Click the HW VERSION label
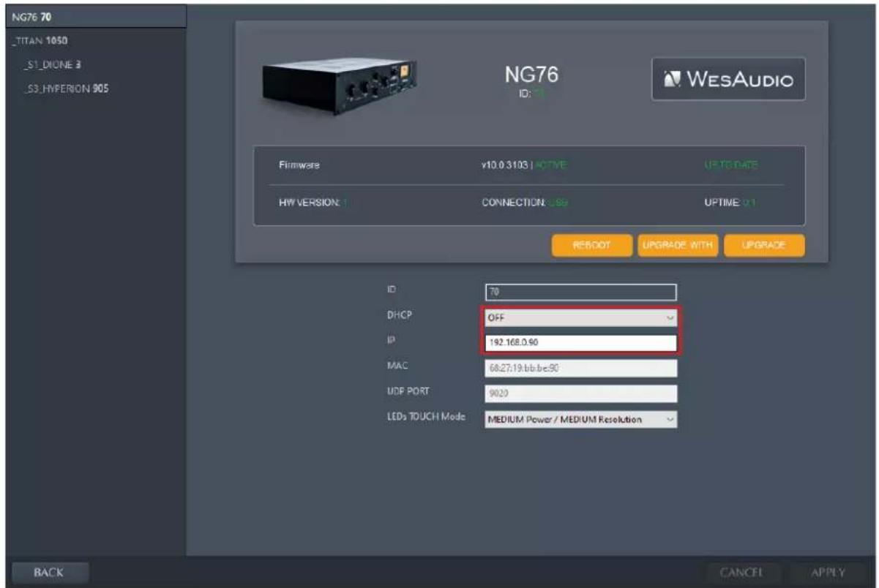The height and width of the screenshot is (588, 879). [311, 203]
